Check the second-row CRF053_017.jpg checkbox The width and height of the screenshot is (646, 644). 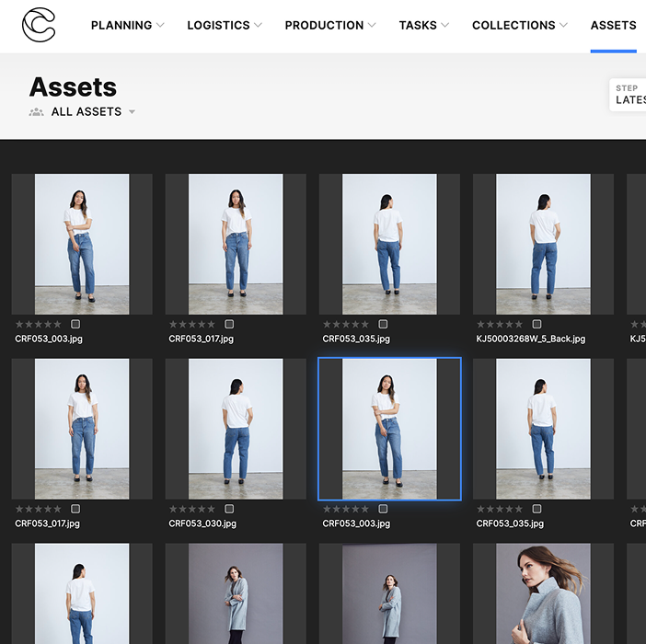point(75,509)
